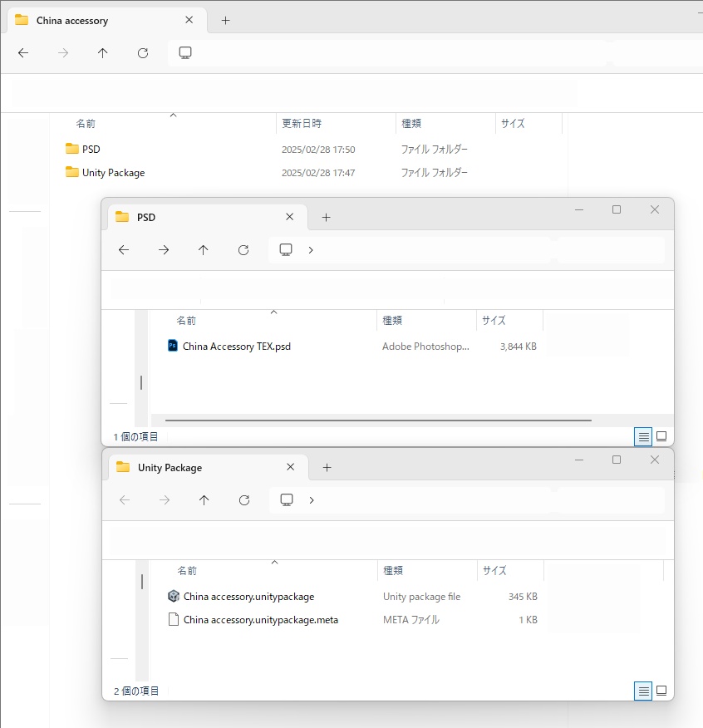The width and height of the screenshot is (703, 728).
Task: Click 2 個の項目 status text
Action: (136, 691)
